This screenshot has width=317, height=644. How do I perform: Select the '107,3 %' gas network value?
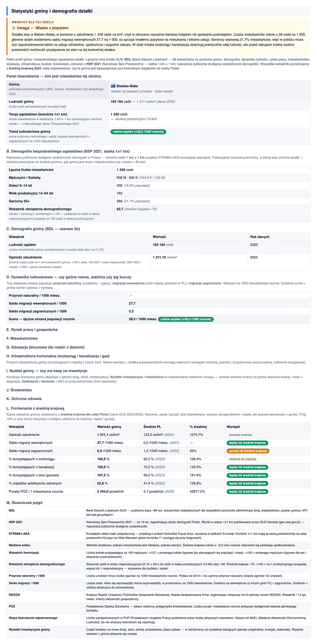tap(103, 475)
